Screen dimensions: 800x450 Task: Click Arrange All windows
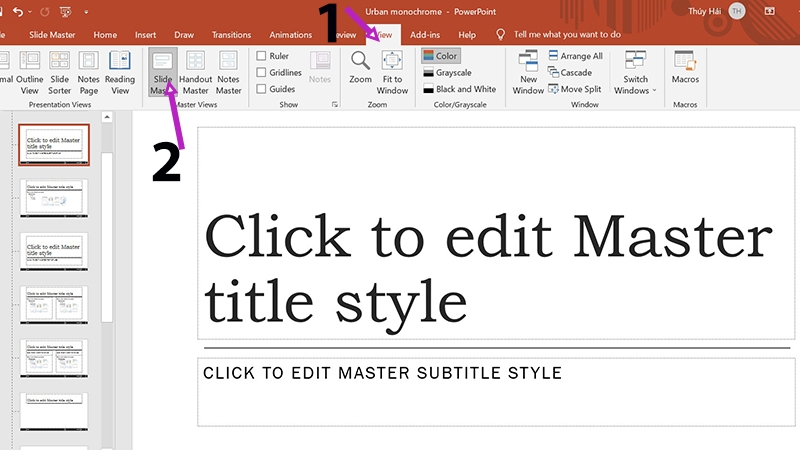[574, 56]
